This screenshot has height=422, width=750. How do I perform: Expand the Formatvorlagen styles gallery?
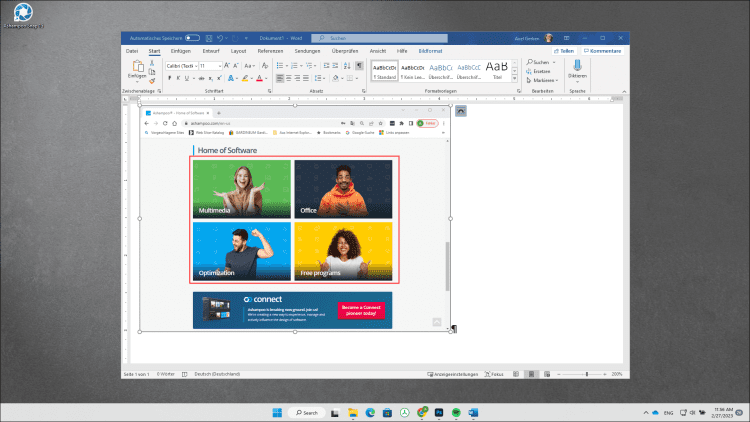pos(515,79)
